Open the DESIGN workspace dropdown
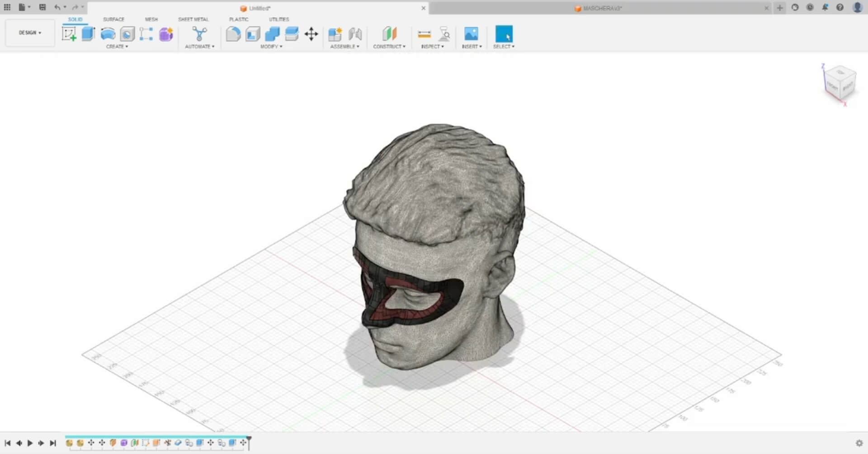The width and height of the screenshot is (868, 454). pos(30,33)
